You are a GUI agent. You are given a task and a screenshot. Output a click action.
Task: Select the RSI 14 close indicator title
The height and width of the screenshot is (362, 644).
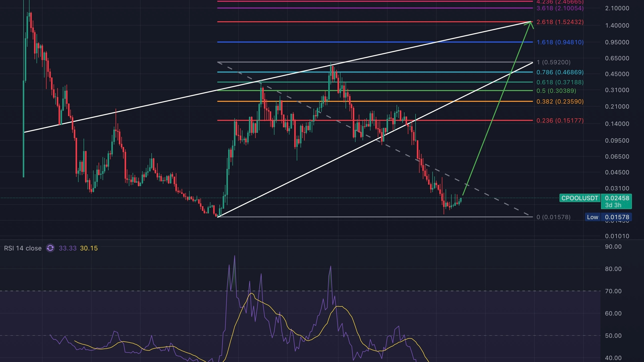click(x=23, y=248)
